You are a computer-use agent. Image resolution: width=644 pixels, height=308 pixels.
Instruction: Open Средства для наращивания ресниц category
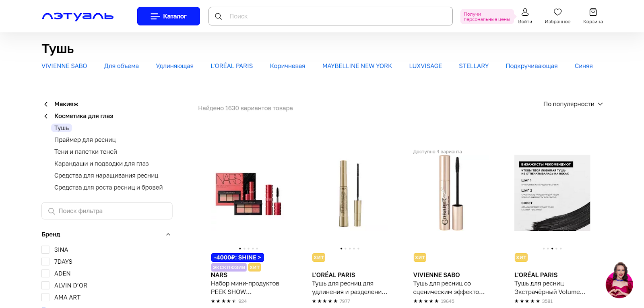click(106, 176)
